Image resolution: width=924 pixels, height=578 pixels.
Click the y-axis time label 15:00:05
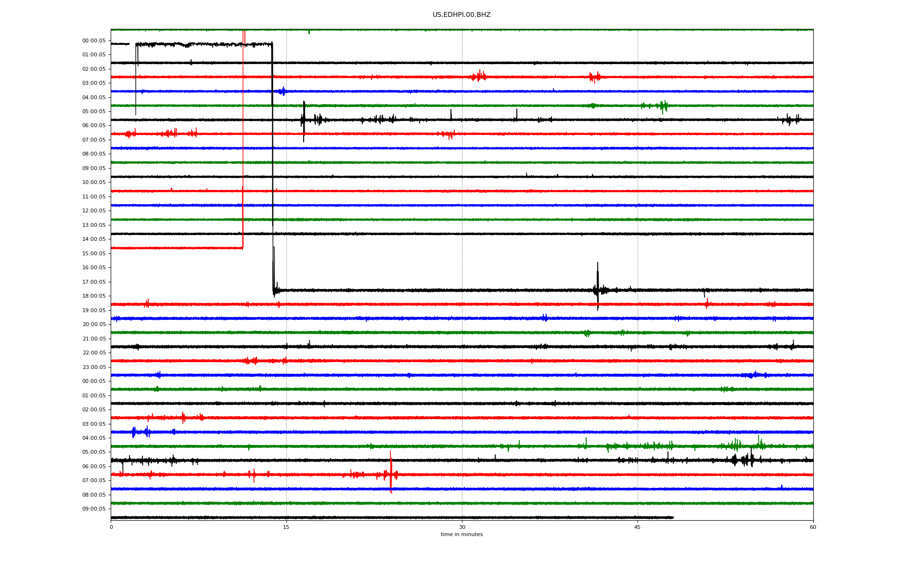click(94, 253)
